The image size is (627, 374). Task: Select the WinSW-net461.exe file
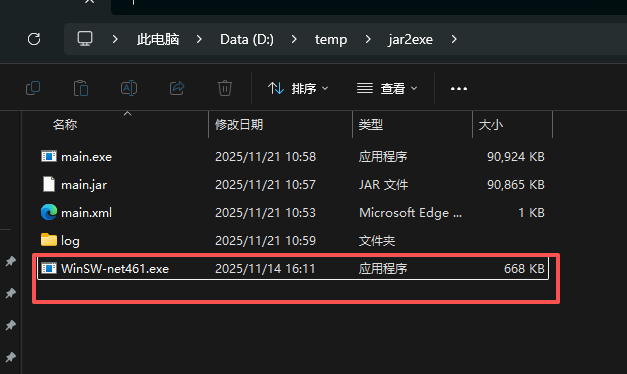293,268
